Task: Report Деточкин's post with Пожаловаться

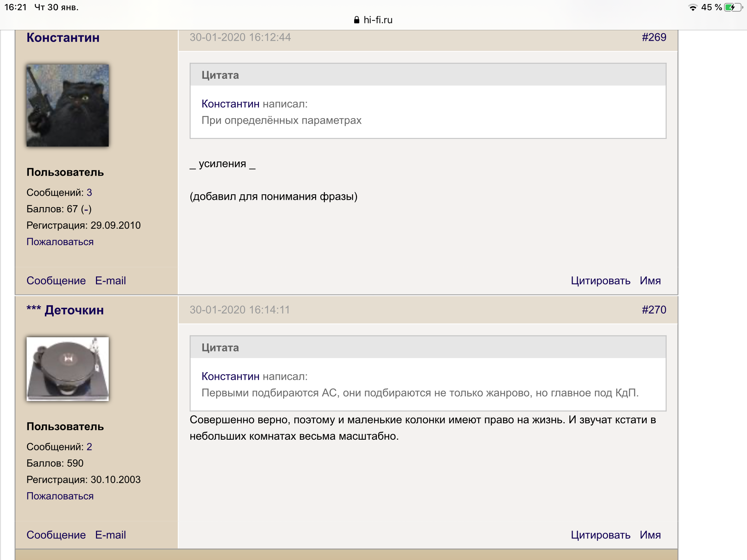Action: [x=60, y=496]
